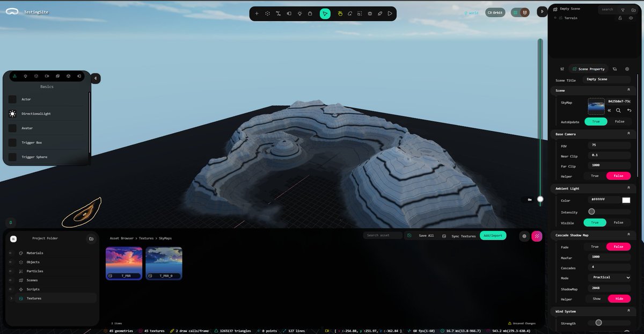Open the Scripts folder in Project Folder

click(x=32, y=289)
